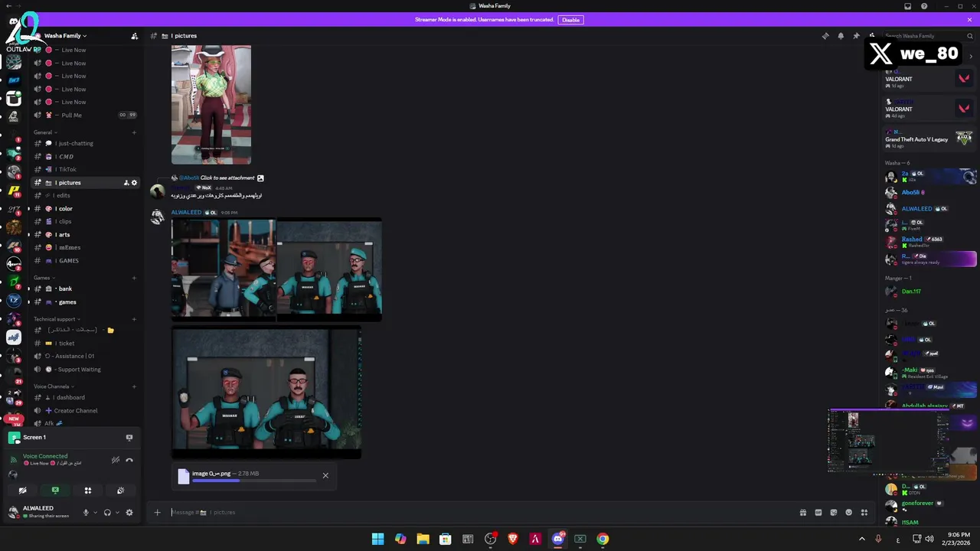
Task: Toggle noise suppression icon
Action: tap(116, 460)
